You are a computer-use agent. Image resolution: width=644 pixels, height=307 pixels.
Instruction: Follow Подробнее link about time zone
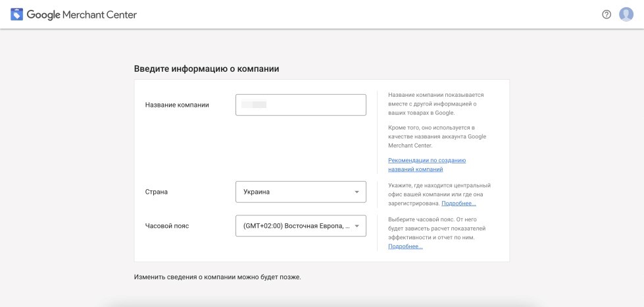405,246
